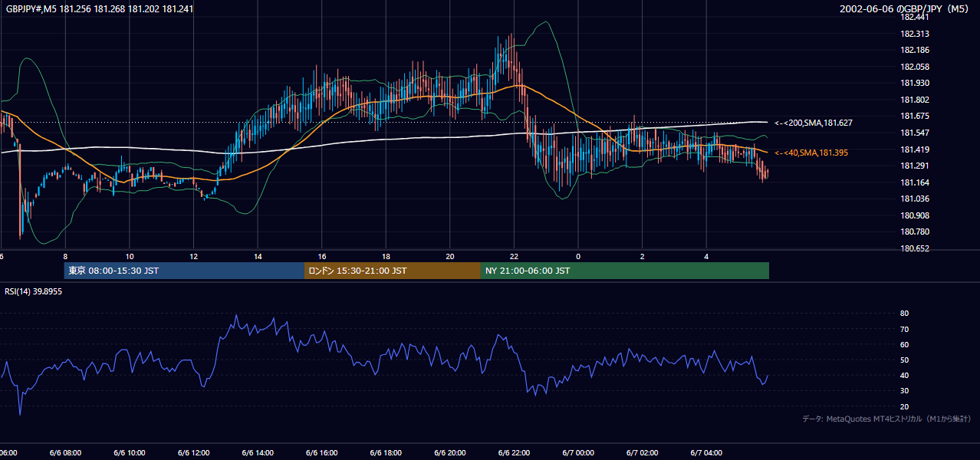This screenshot has width=980, height=460.
Task: Click the RSI scale value 70
Action: point(904,329)
